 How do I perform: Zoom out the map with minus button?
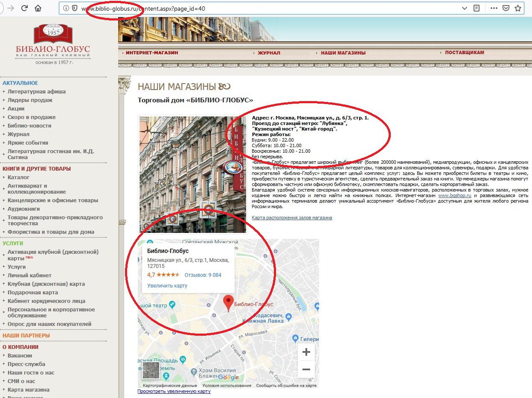pos(306,369)
